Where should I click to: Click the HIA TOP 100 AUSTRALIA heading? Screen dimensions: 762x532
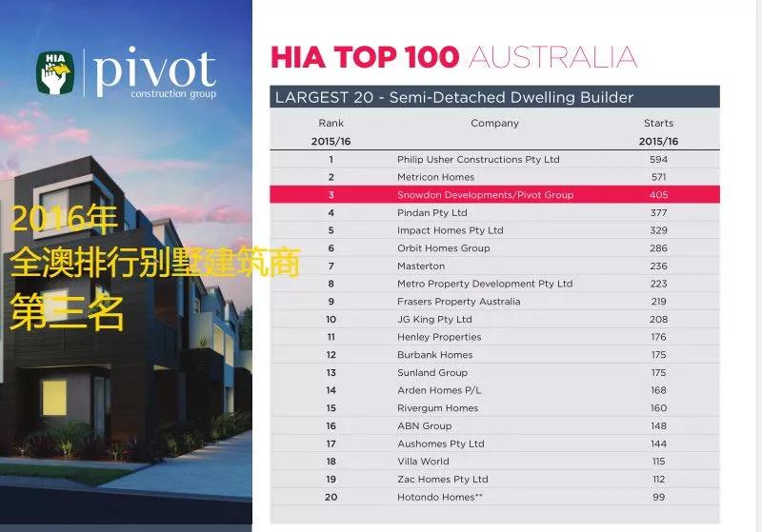[454, 57]
